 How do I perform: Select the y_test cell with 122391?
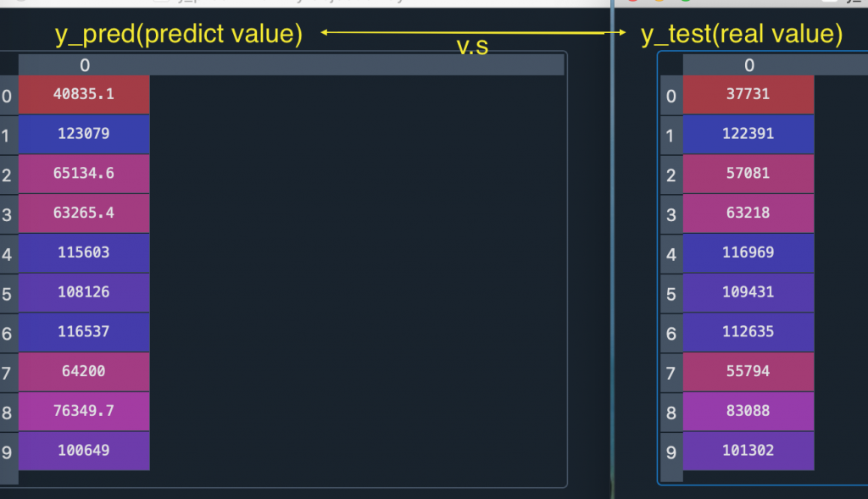[748, 134]
